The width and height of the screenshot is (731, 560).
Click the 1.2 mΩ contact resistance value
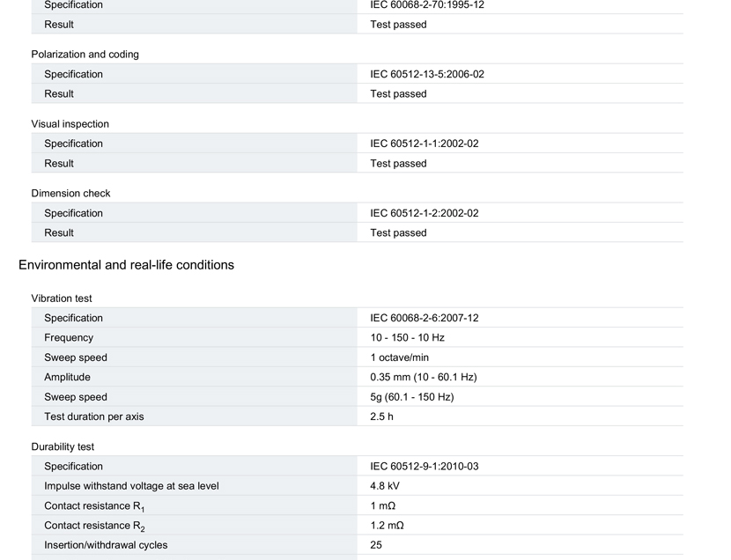(x=387, y=526)
